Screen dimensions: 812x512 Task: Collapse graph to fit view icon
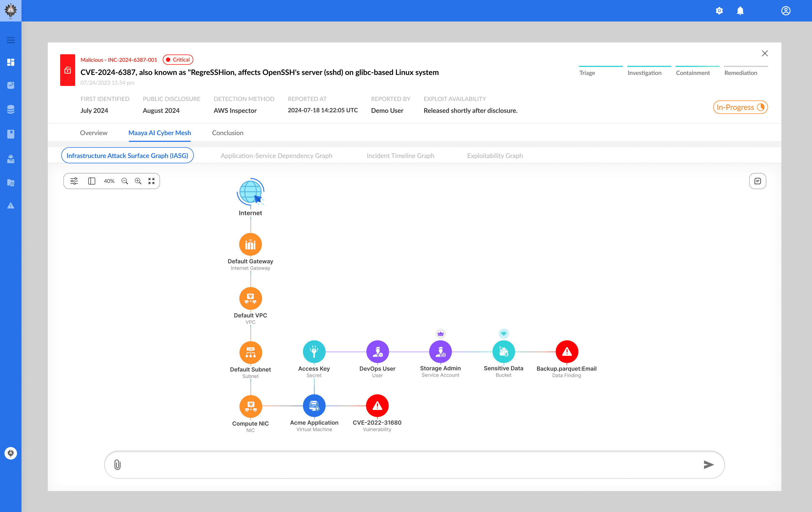[x=151, y=181]
